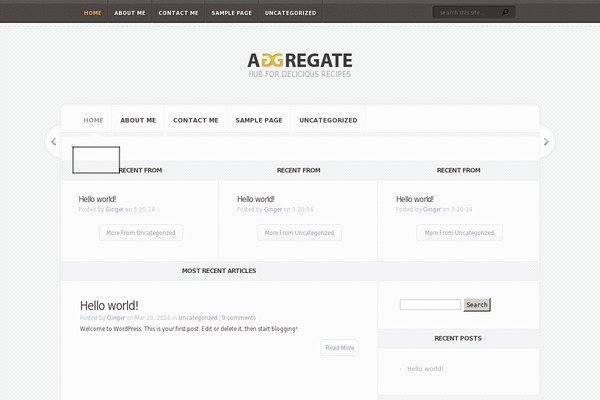Open author Ginger in third recent column
The height and width of the screenshot is (400, 600).
(x=432, y=209)
